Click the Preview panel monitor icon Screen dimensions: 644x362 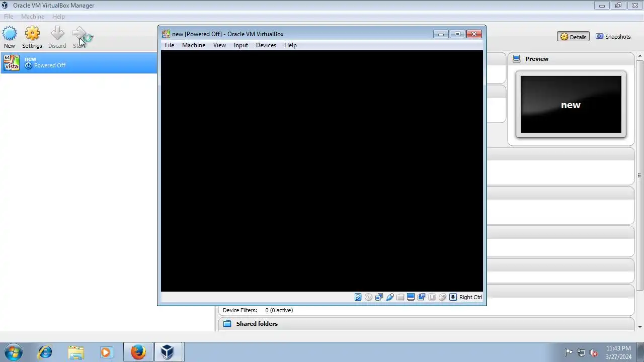[x=516, y=59]
